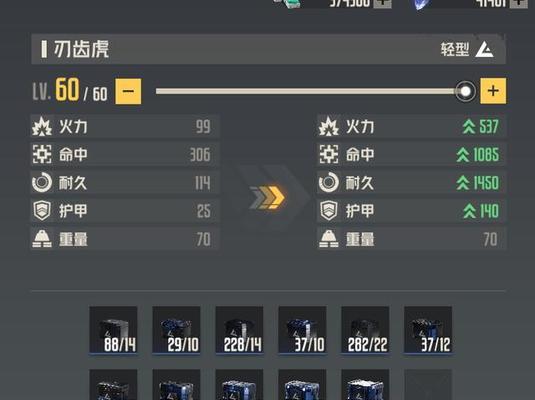Select material item showing 88/14
The image size is (535, 400).
click(x=113, y=330)
